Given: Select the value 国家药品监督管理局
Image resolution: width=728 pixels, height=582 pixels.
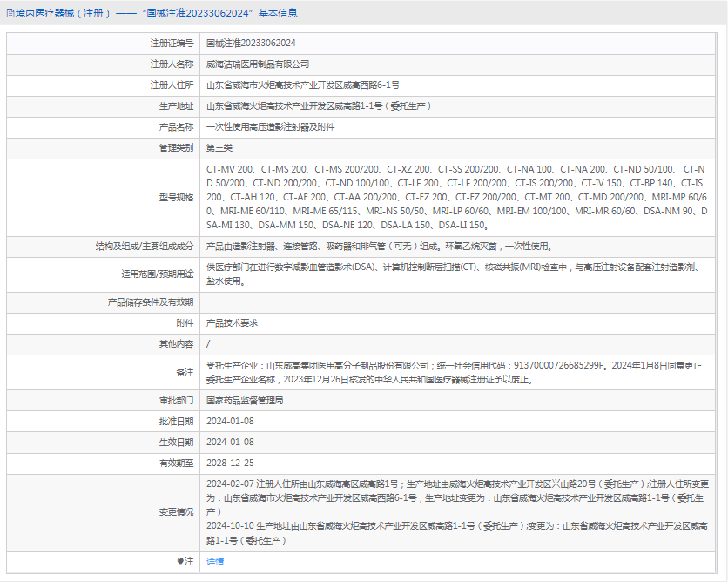Looking at the screenshot, I should click(245, 401).
